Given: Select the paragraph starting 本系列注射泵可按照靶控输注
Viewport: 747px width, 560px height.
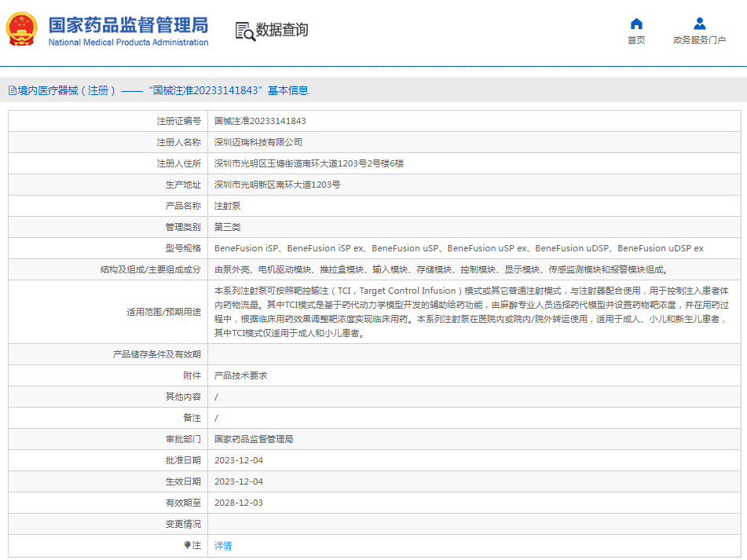Looking at the screenshot, I should point(471,312).
